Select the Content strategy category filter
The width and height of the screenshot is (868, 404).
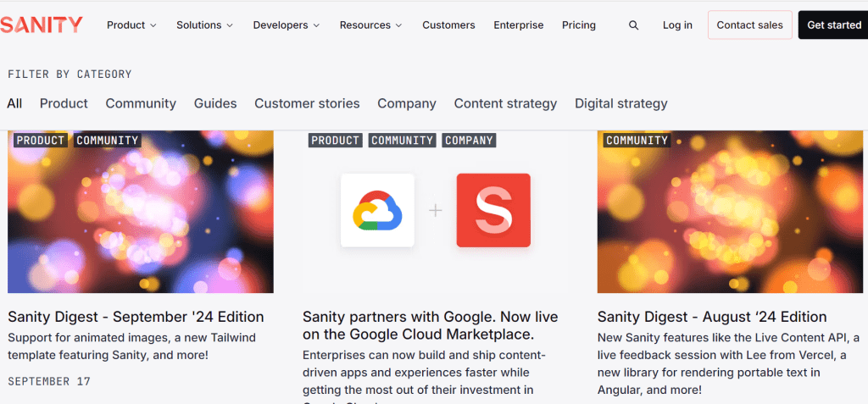click(x=505, y=103)
